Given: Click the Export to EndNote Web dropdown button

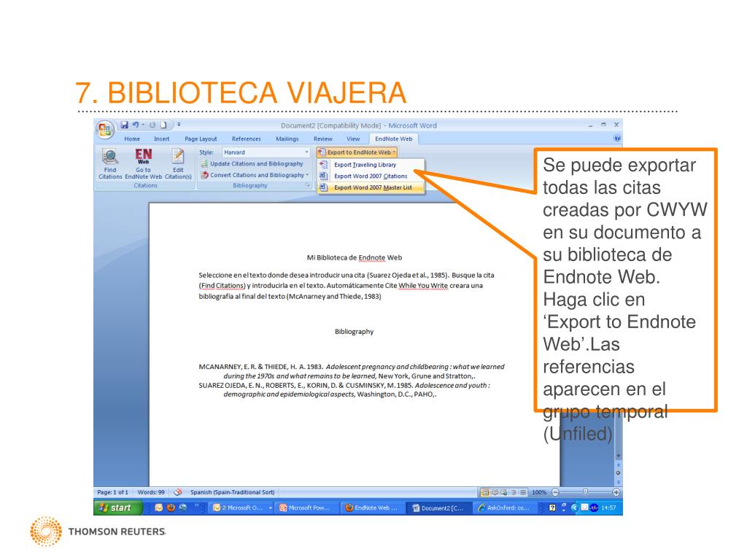Looking at the screenshot, I should [357, 152].
